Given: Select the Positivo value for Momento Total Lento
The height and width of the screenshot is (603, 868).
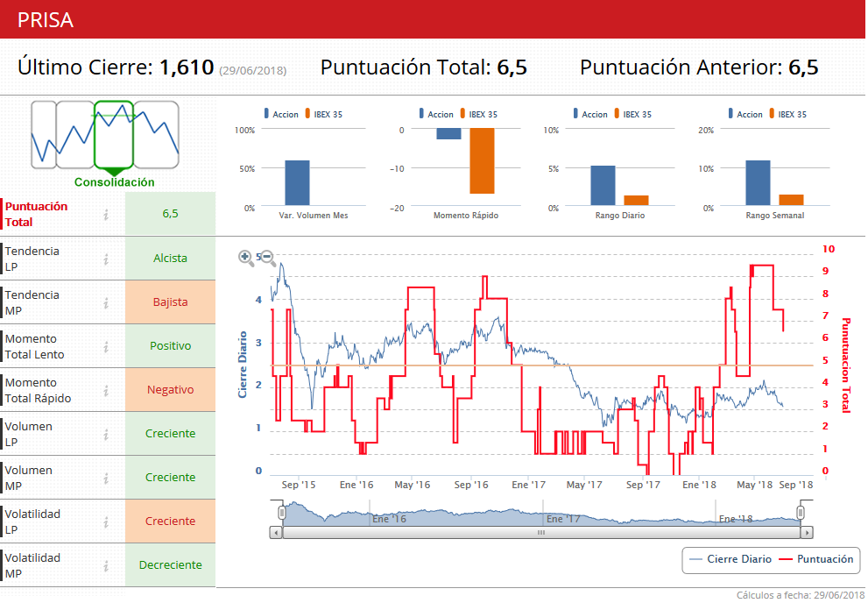Looking at the screenshot, I should (x=170, y=346).
